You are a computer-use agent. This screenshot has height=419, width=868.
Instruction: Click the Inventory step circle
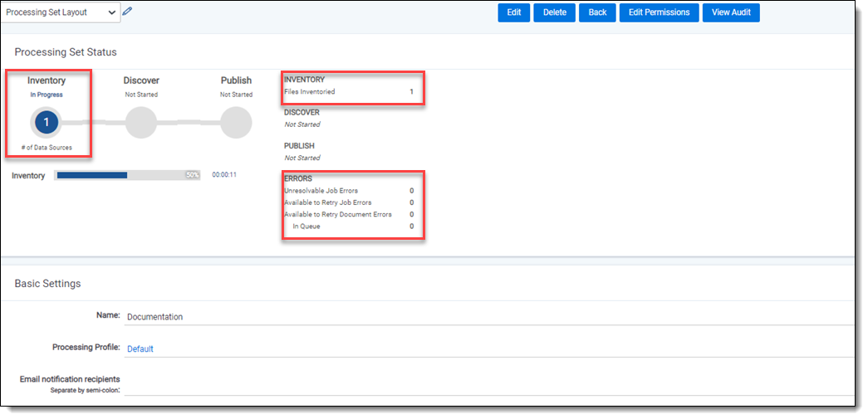[x=47, y=122]
